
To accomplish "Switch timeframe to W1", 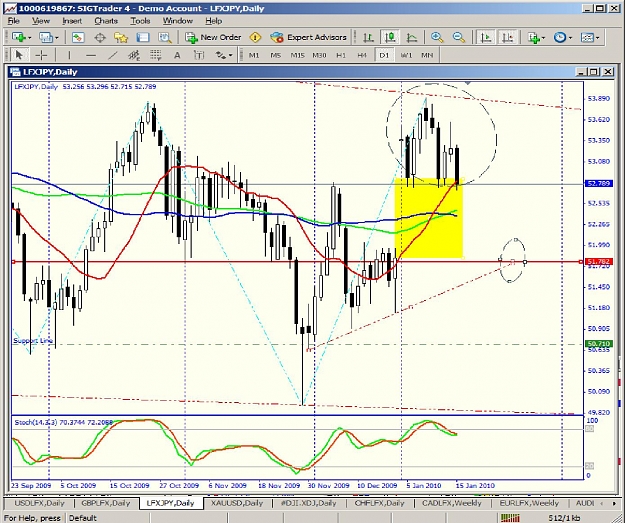I will (x=406, y=55).
